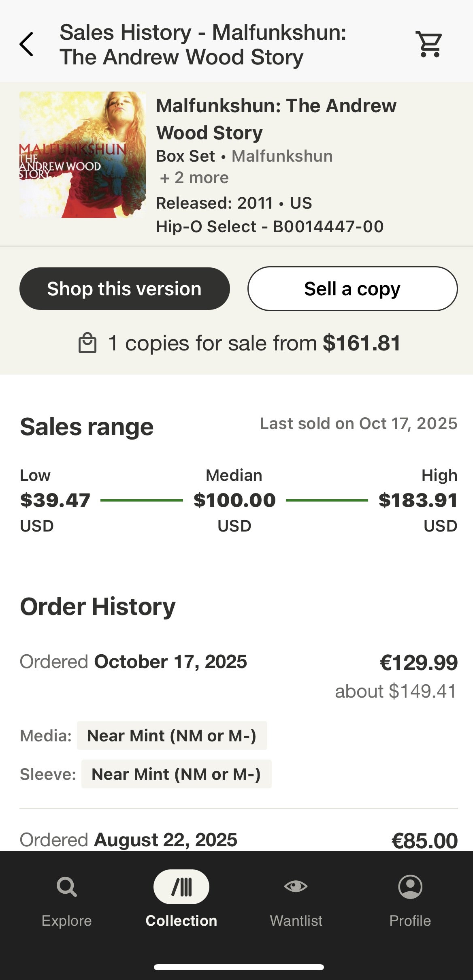
Task: Select the August 22, 2025 order entry
Action: tap(166, 840)
